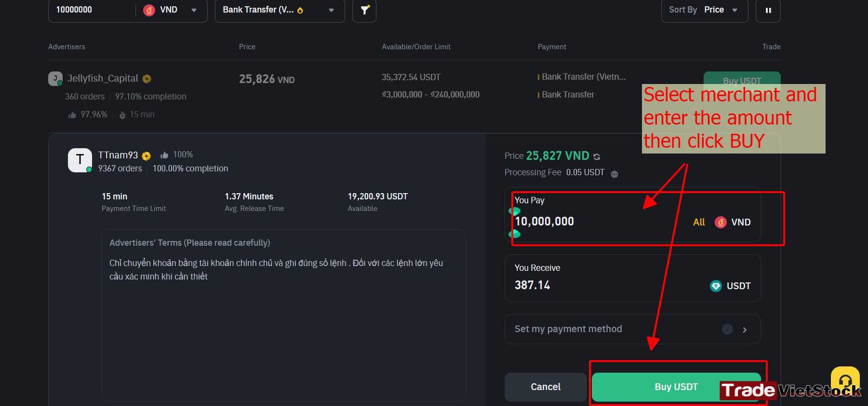Open the filter funnel icon button
The height and width of the screenshot is (406, 868).
coord(364,10)
